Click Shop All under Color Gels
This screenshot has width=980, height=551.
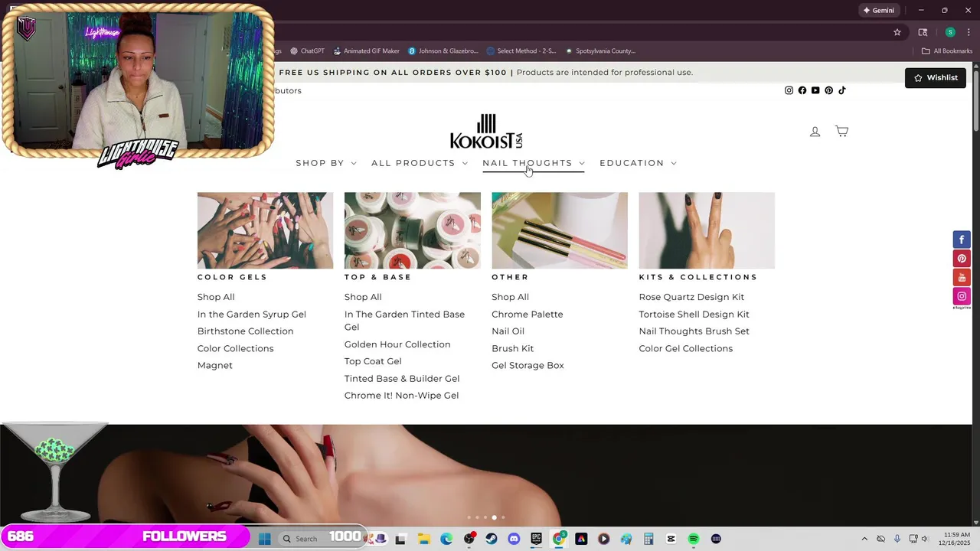point(216,297)
